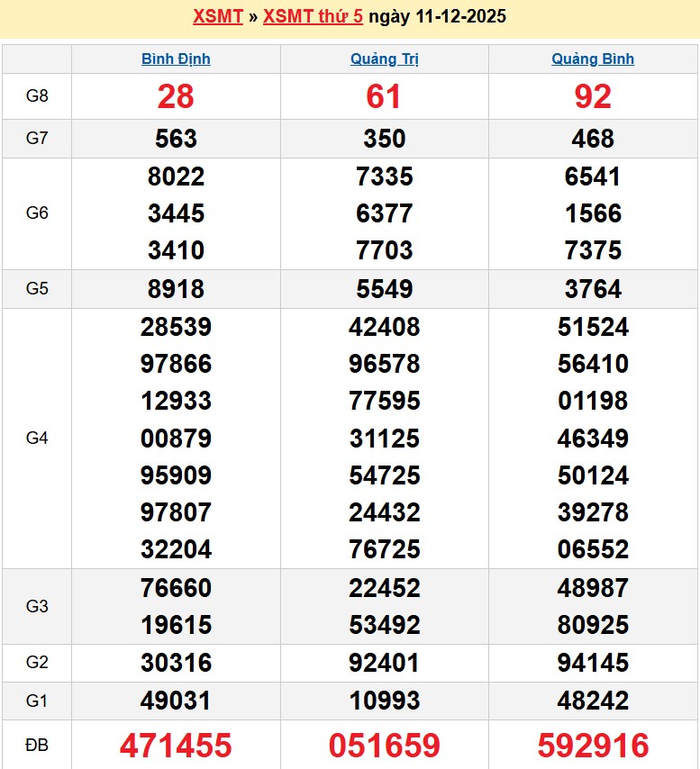Open the Quảng Trị column header link
700x769 pixels.
click(385, 59)
